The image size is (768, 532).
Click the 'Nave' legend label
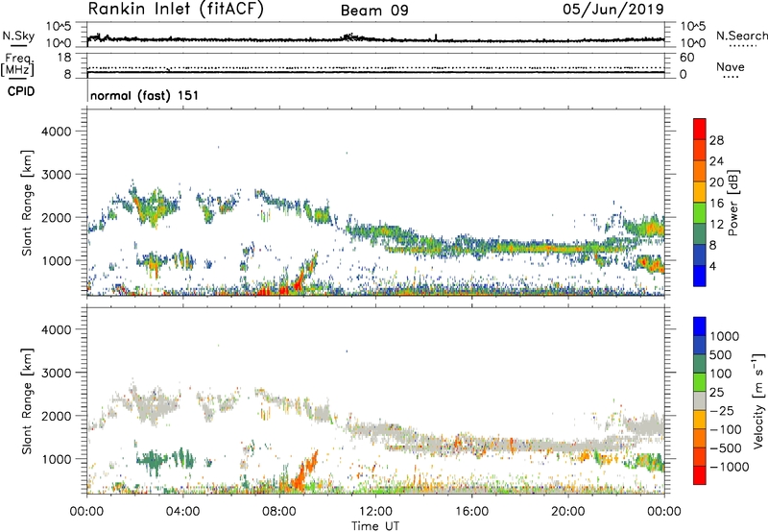tap(731, 67)
